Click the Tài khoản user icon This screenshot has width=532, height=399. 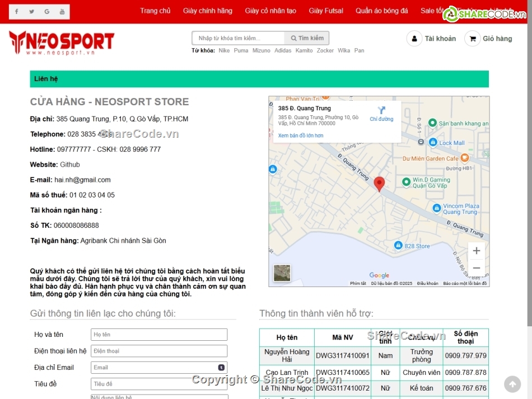414,39
